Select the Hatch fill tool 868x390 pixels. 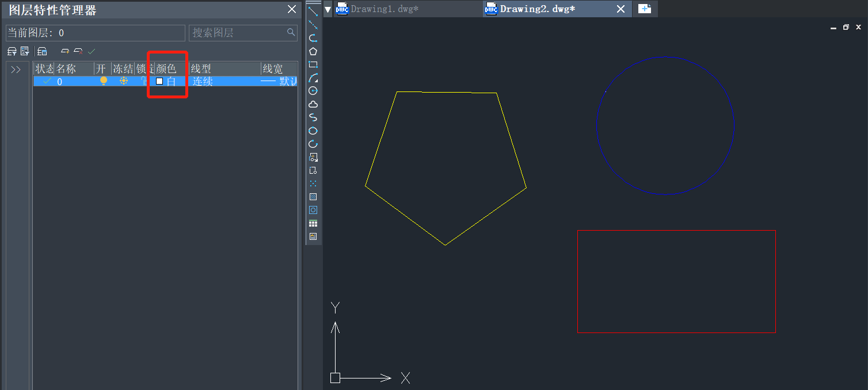pyautogui.click(x=313, y=197)
